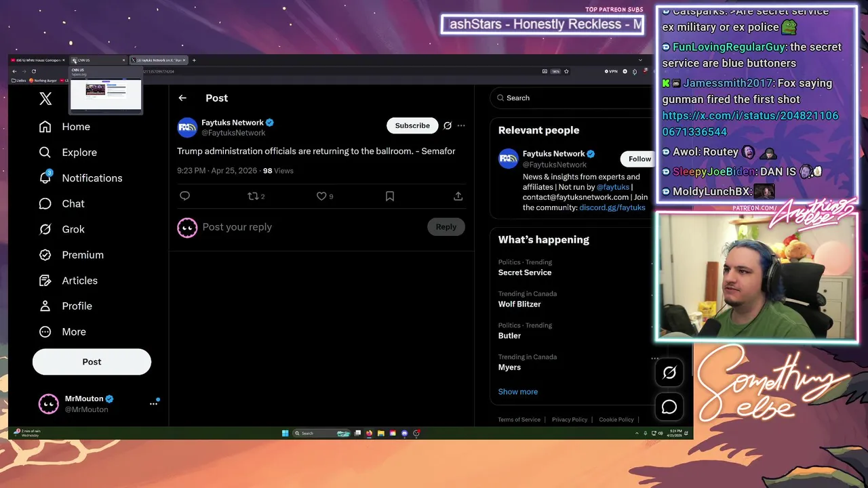Select the Faytuks Network on X tab
This screenshot has width=868, height=488.
[158, 60]
